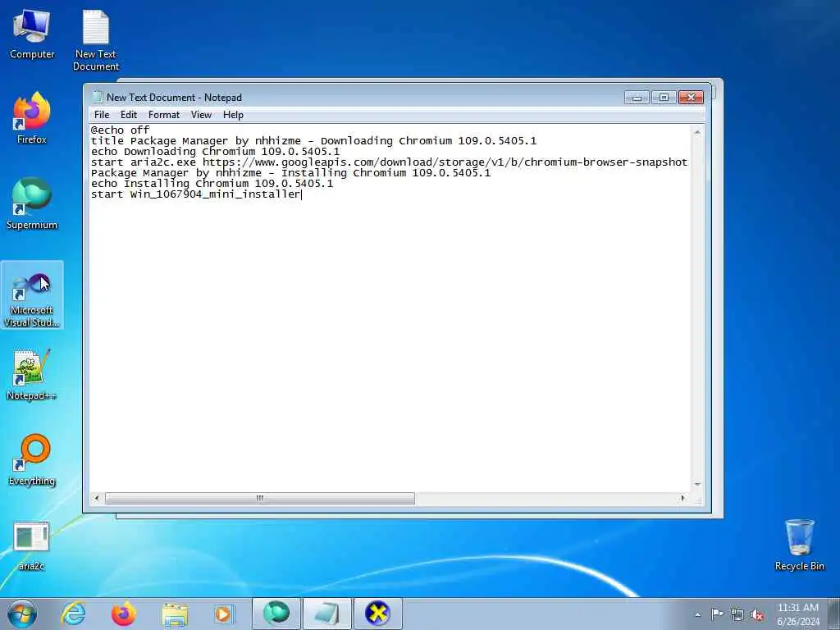Screen dimensions: 840x630
Task: Click the 'echo Downloading Chromium 109.0.5405.1' line
Action: pos(216,152)
